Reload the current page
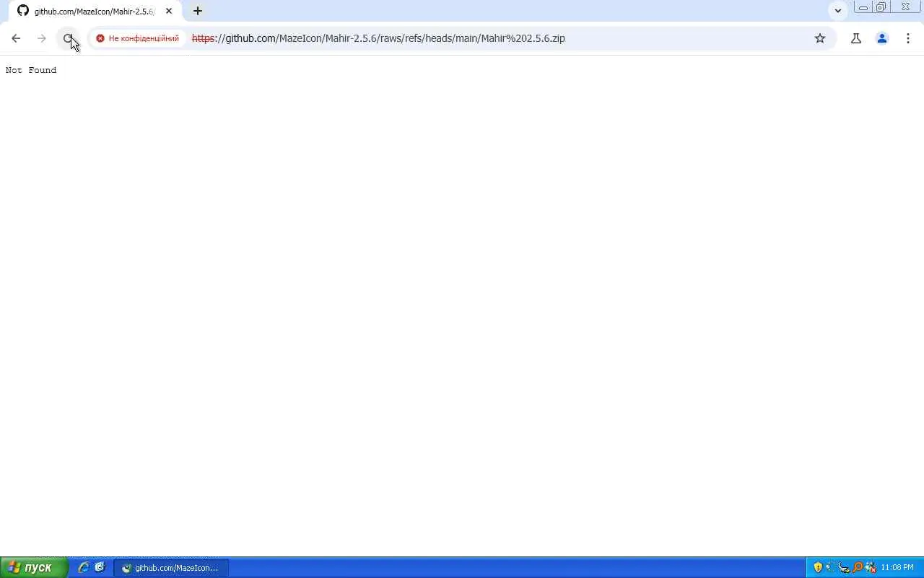 click(x=68, y=38)
